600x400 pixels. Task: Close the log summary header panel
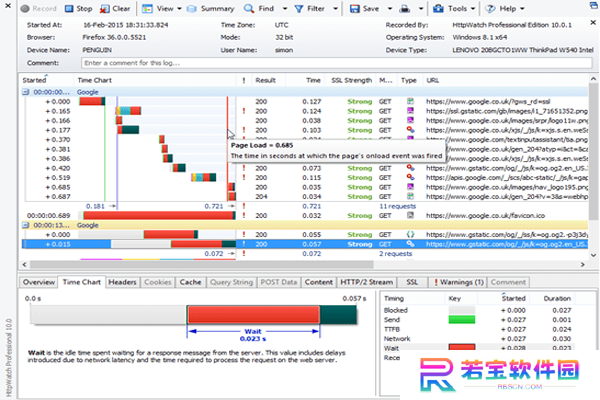click(593, 23)
